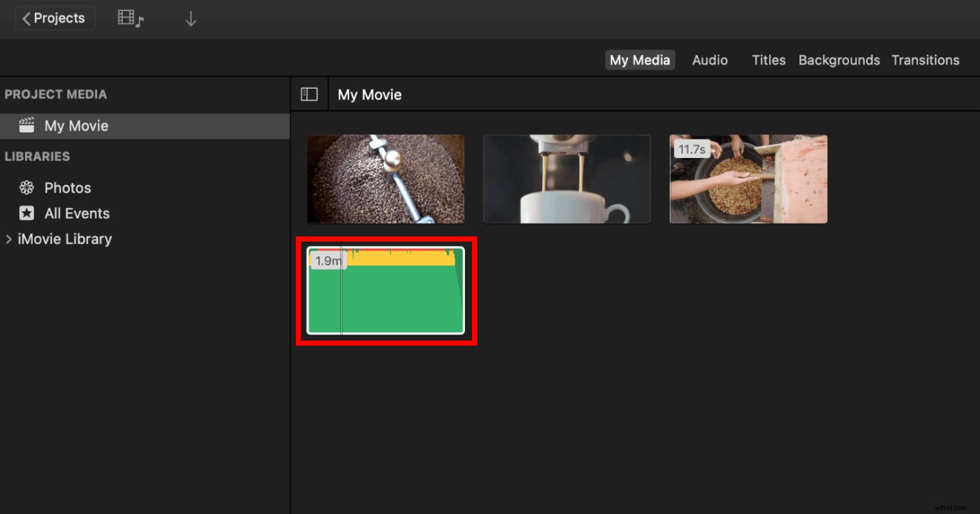Select the Photos library flower icon
Viewport: 980px width, 514px height.
coord(26,187)
